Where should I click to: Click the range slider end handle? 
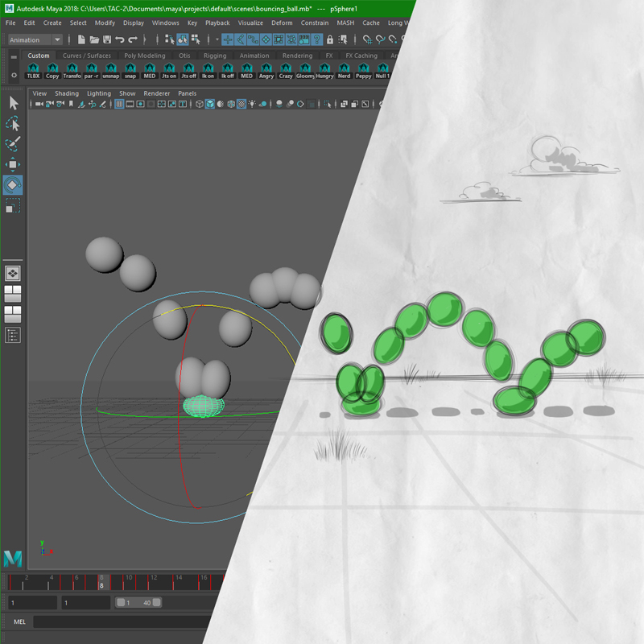click(156, 602)
